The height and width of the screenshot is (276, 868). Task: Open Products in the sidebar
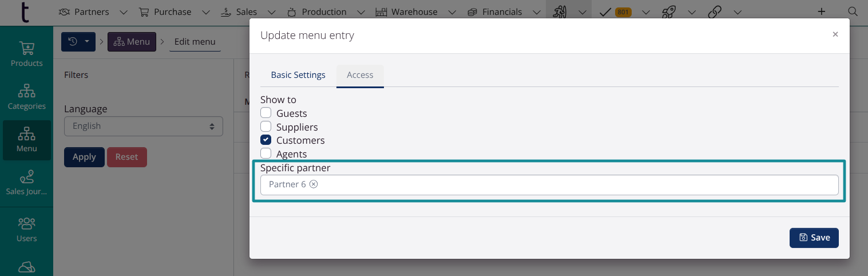(x=26, y=54)
